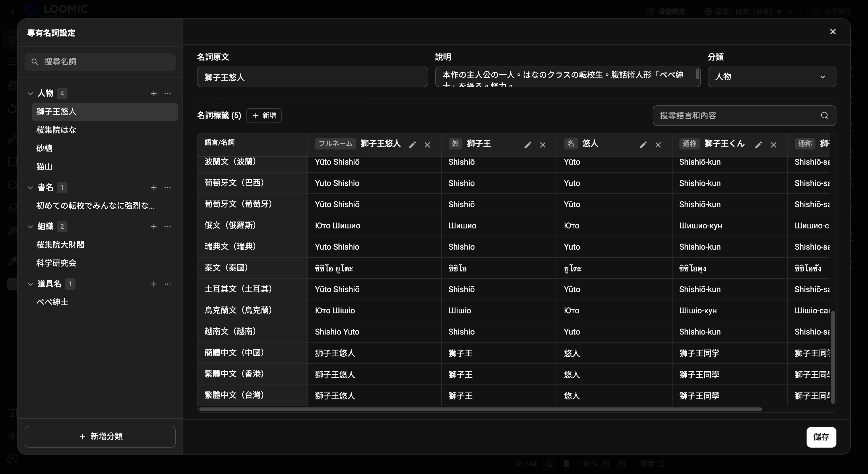Image resolution: width=868 pixels, height=474 pixels.
Task: Add a new term under 書名
Action: tap(154, 188)
